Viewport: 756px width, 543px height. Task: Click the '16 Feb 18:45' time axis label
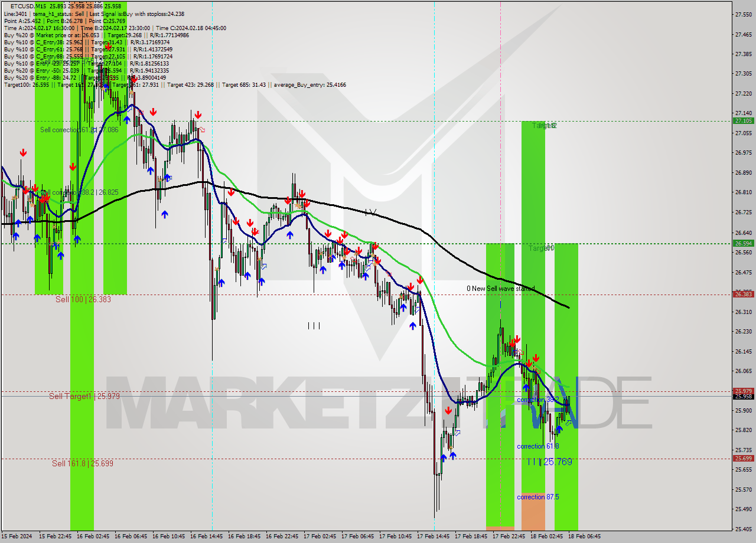[x=245, y=537]
